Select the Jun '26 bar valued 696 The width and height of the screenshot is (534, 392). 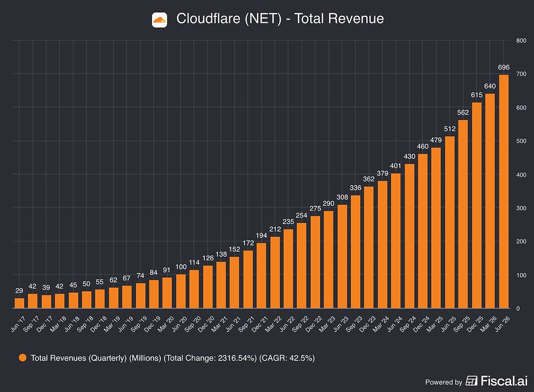503,192
